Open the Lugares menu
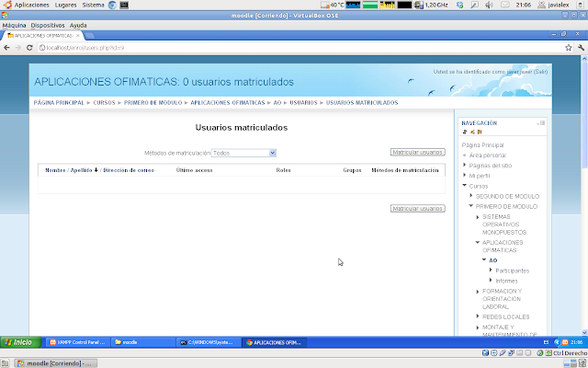Screen dimensions: 588x368 coord(65,5)
